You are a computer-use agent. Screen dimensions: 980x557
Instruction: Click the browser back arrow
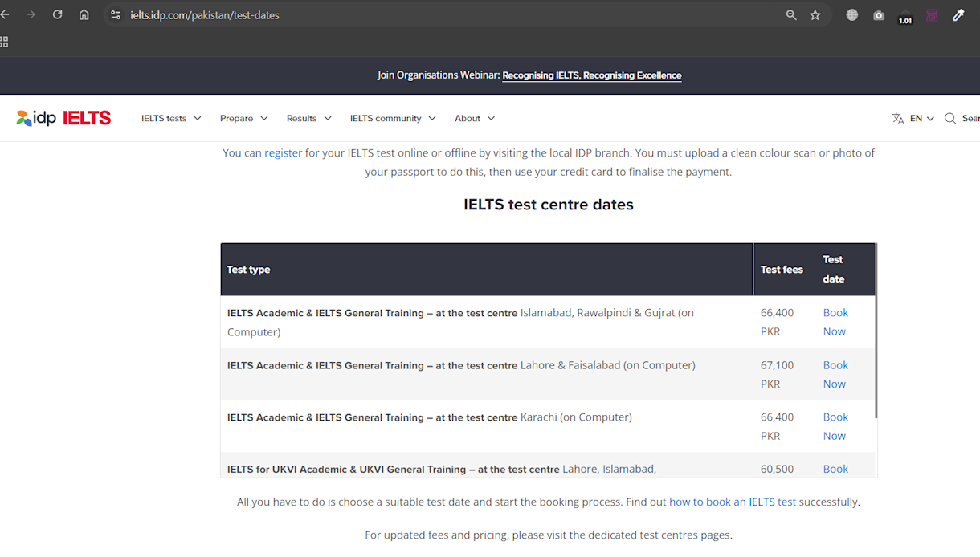tap(5, 15)
